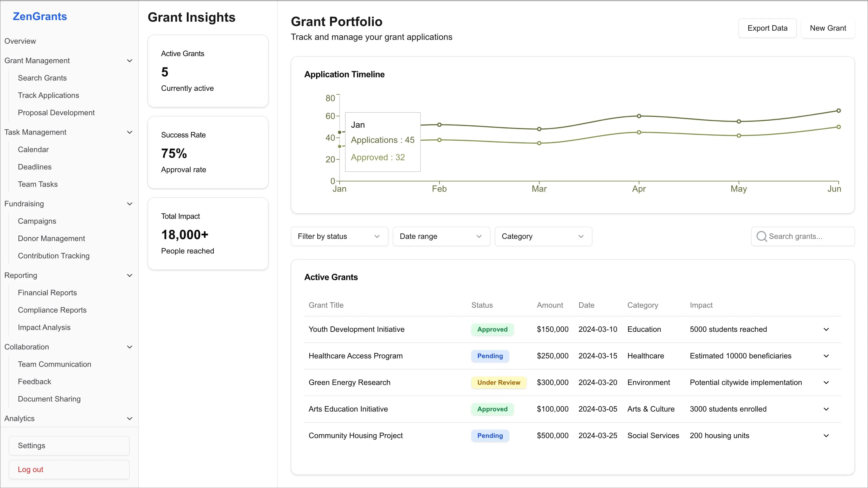Open Proposal Development

(x=56, y=113)
